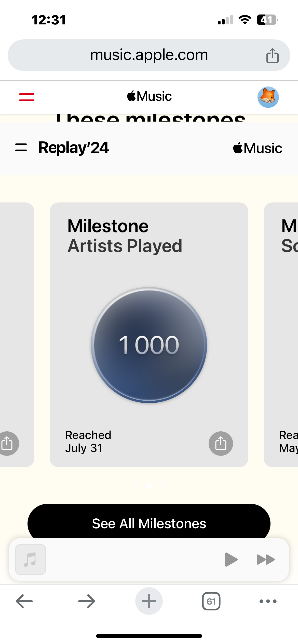Tap the fox profile avatar

(x=268, y=97)
